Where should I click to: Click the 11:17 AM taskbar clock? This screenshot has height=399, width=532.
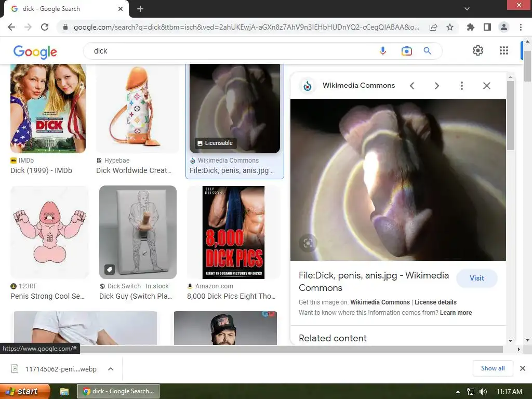tap(509, 392)
